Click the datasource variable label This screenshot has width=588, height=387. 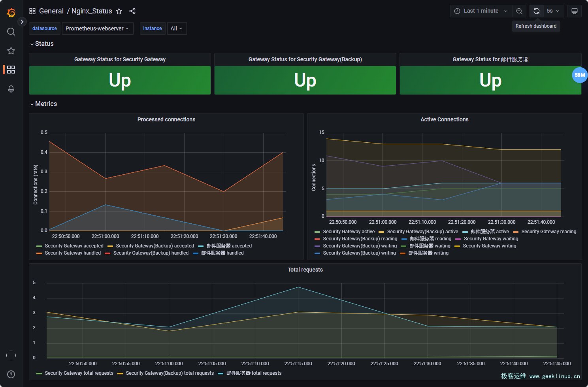[45, 28]
